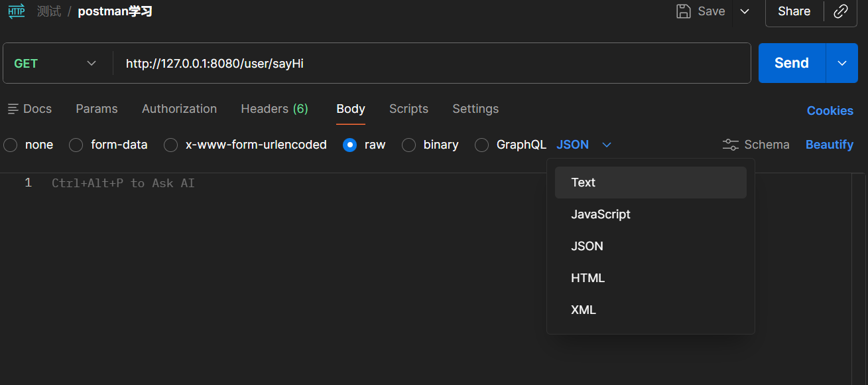Copy the request link via chain icon
868x385 pixels.
841,11
